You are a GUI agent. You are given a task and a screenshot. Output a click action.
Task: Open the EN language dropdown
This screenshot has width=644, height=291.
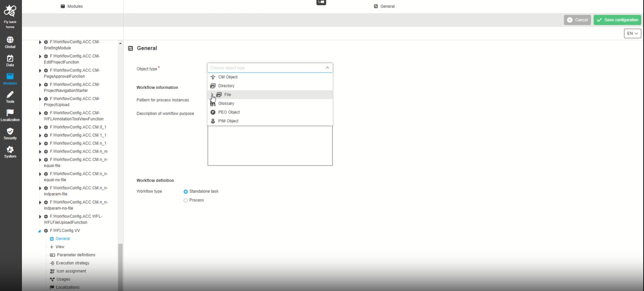(x=632, y=33)
